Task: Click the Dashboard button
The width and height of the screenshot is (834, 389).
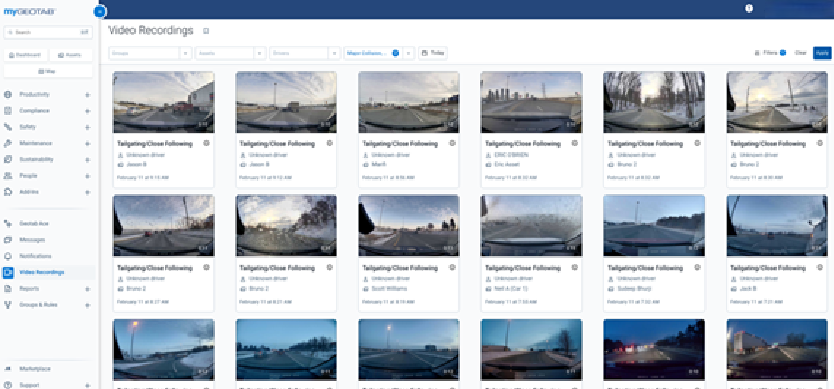Action: pyautogui.click(x=25, y=55)
